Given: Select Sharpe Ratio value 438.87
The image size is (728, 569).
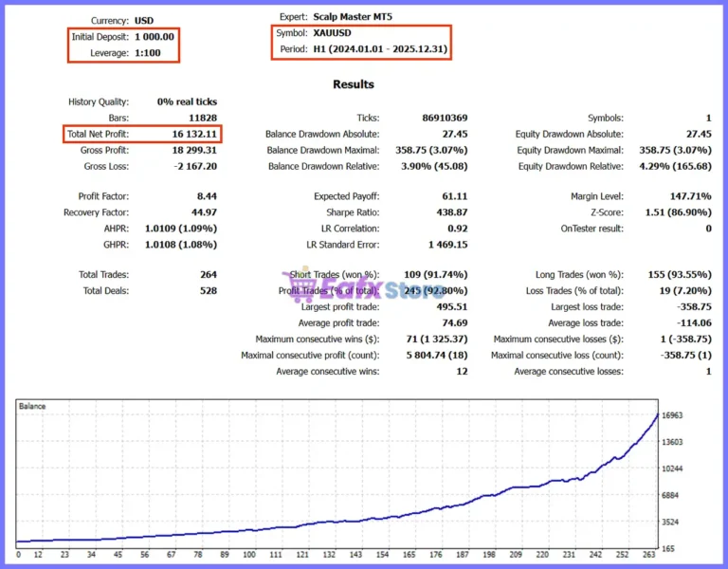Looking at the screenshot, I should [x=452, y=212].
